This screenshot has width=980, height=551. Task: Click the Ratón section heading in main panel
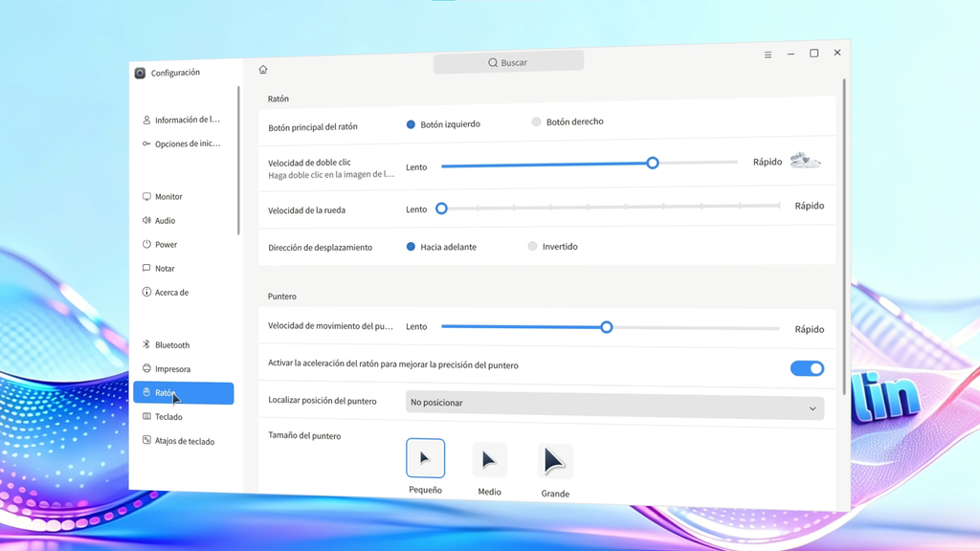(x=278, y=99)
